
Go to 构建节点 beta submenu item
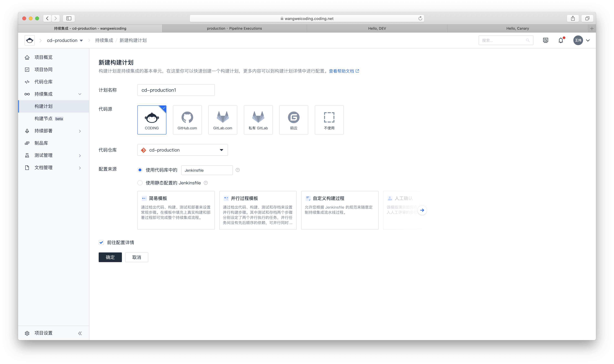[54, 118]
